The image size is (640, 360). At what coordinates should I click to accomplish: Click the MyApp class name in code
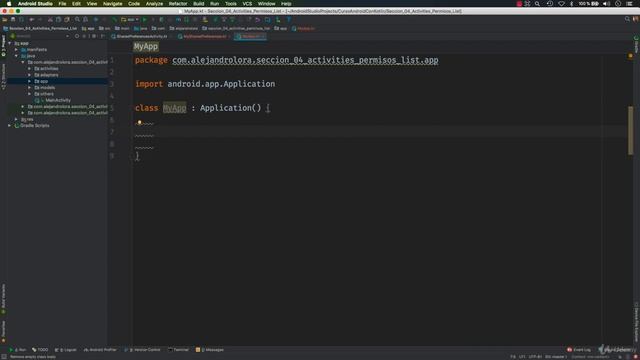pos(174,108)
